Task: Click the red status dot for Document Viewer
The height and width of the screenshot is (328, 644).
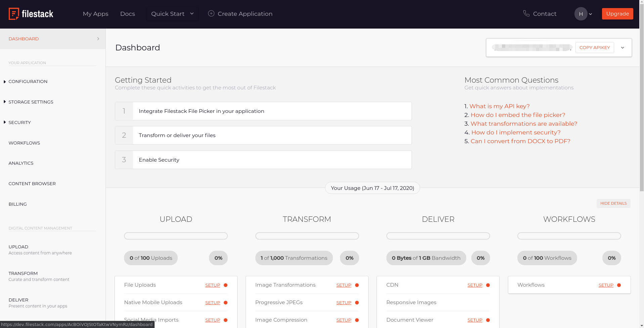Action: 488,320
